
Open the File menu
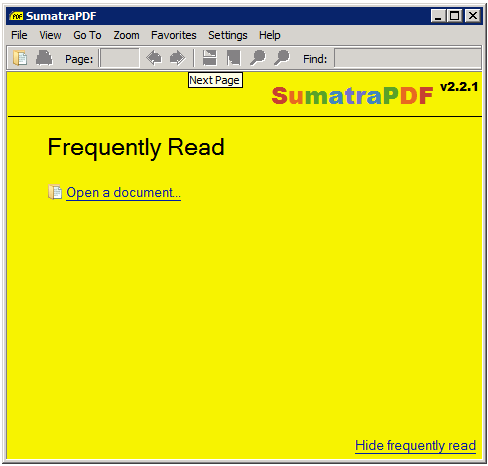[x=19, y=35]
